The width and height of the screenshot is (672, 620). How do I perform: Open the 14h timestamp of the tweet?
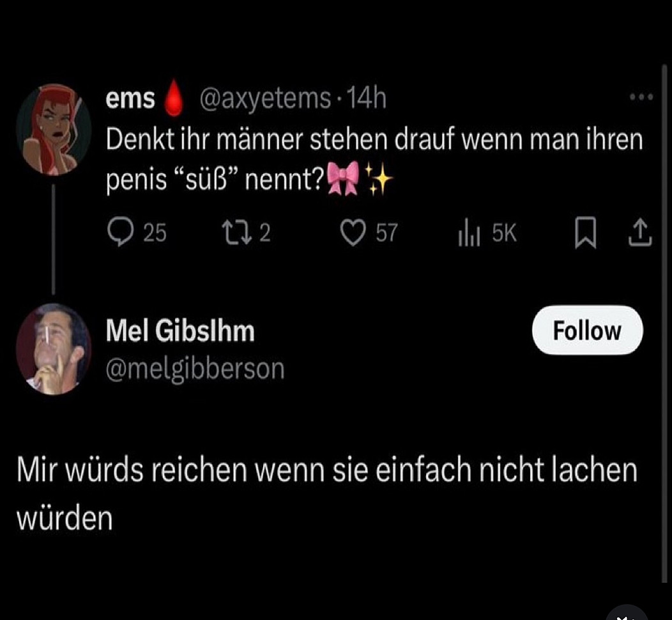367,98
